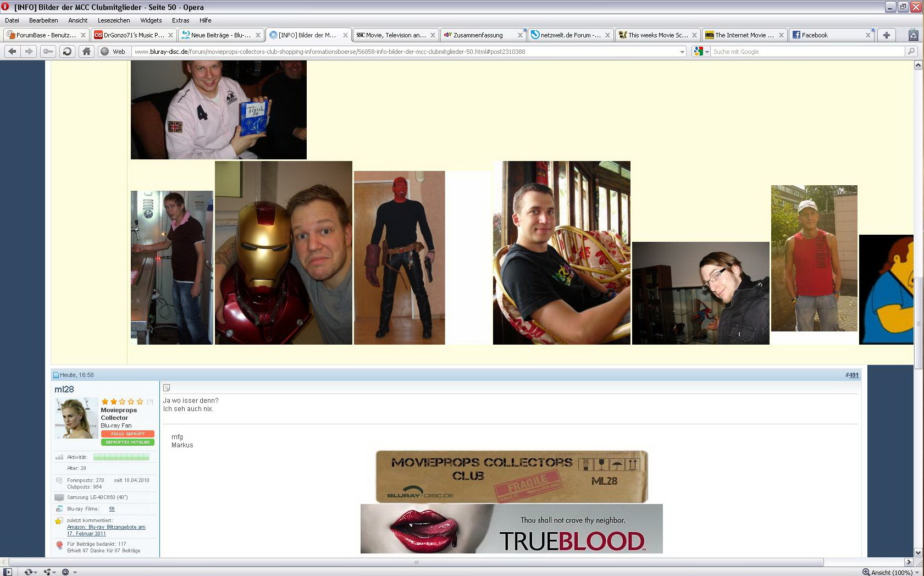
Task: Click the post number #491 link
Action: (851, 375)
